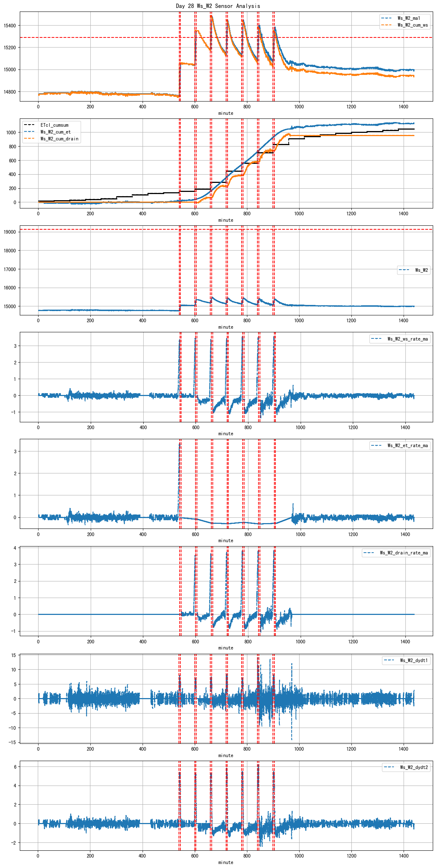Viewport: 436px width, 868px height.
Task: Click the Ws_W2_cum_ws legend label
Action: pos(413,25)
